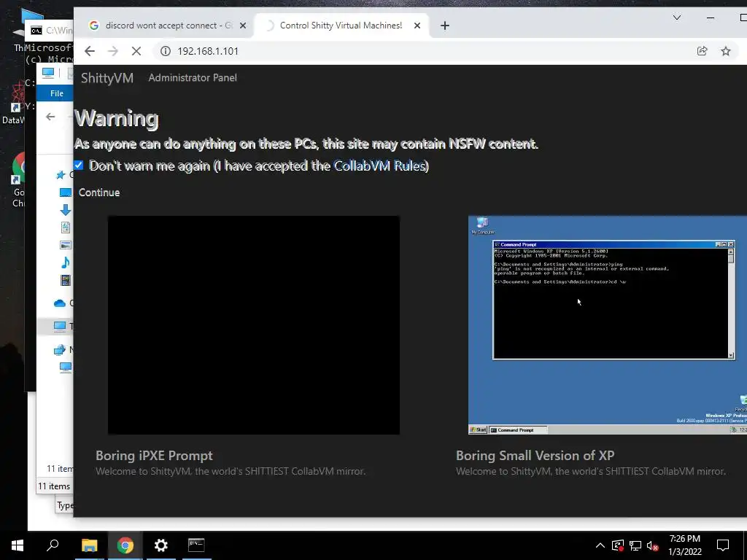This screenshot has height=560, width=747.
Task: Select the Pictures icon in File Explorer sidebar
Action: [65, 245]
